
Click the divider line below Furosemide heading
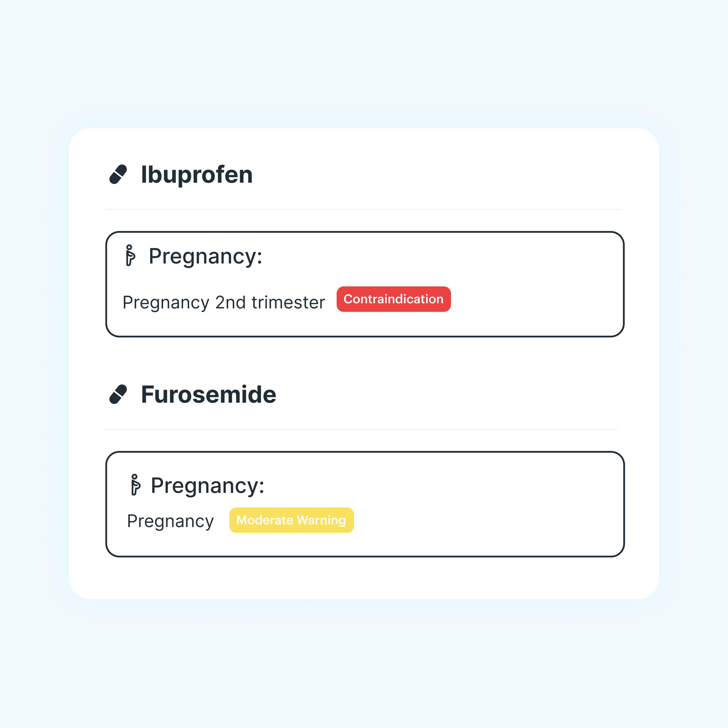[361, 429]
